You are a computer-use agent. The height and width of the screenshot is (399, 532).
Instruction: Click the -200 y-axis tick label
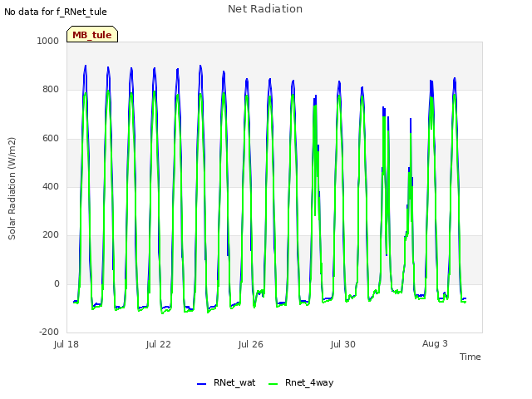(x=49, y=332)
